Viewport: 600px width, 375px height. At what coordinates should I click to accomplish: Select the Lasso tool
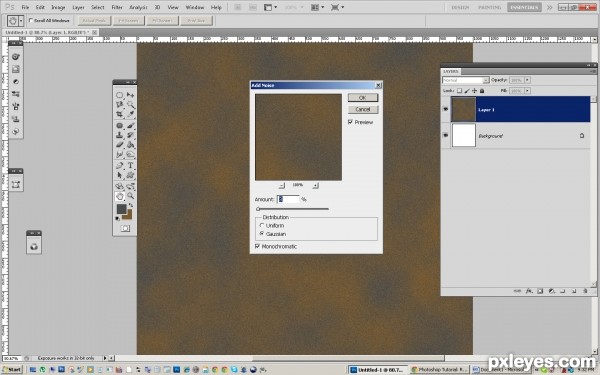click(x=119, y=104)
